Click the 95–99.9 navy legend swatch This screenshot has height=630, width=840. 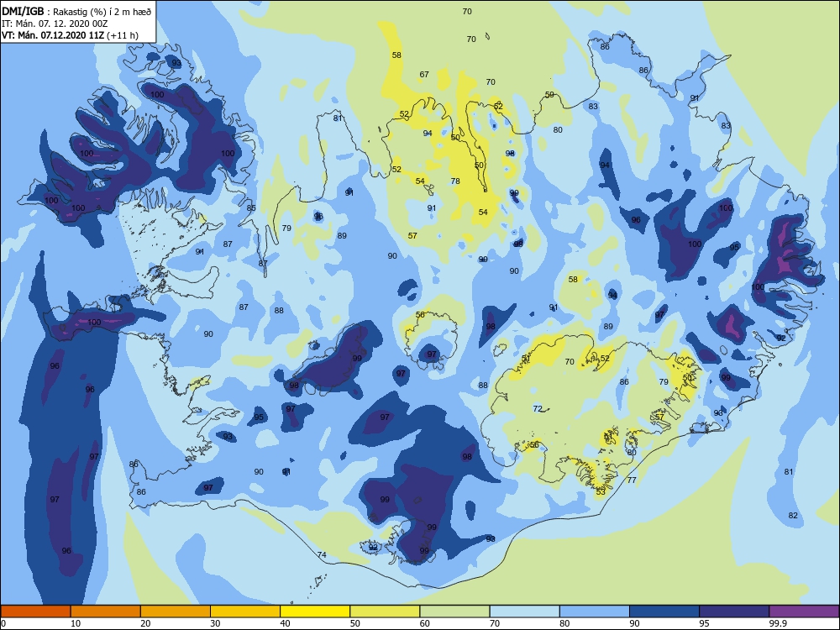[734, 612]
